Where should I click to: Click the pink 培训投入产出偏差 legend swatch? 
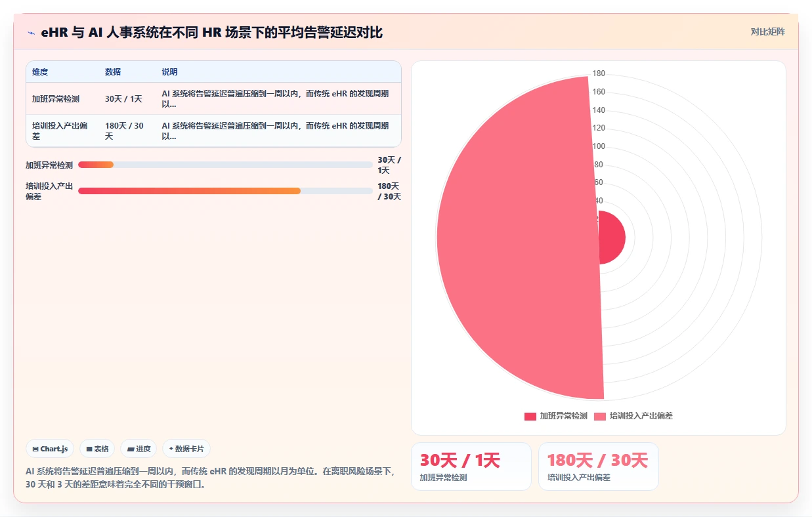click(600, 416)
